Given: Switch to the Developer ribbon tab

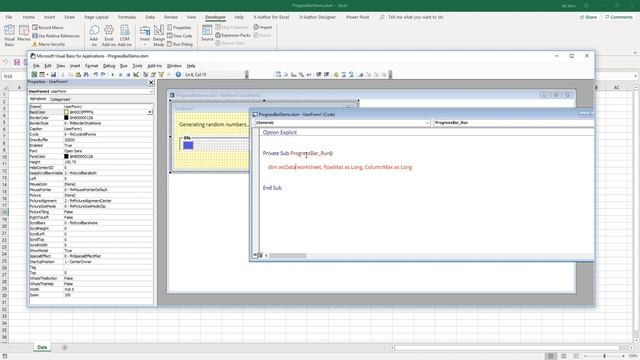Looking at the screenshot, I should click(215, 17).
